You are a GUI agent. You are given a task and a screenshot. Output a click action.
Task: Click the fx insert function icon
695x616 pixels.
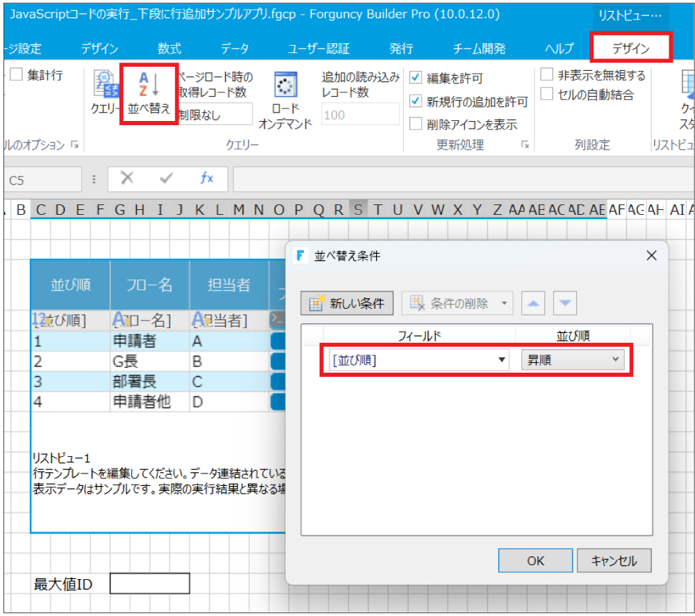click(206, 179)
